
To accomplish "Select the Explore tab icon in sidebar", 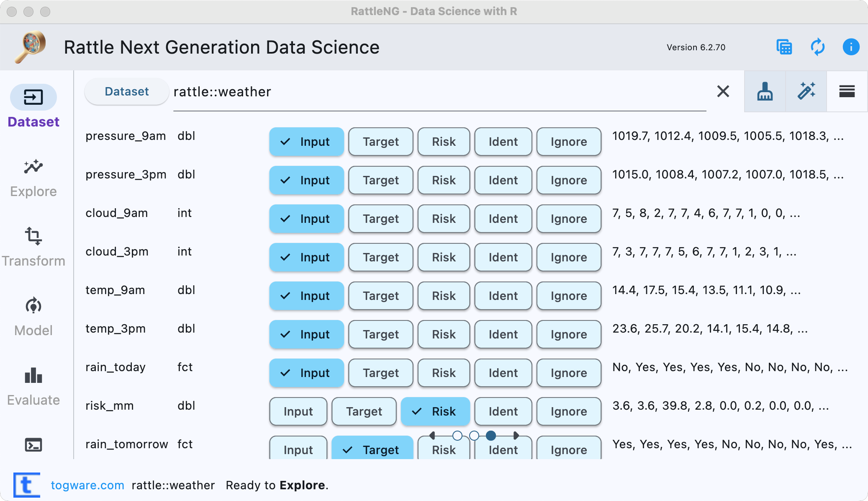I will pos(33,167).
